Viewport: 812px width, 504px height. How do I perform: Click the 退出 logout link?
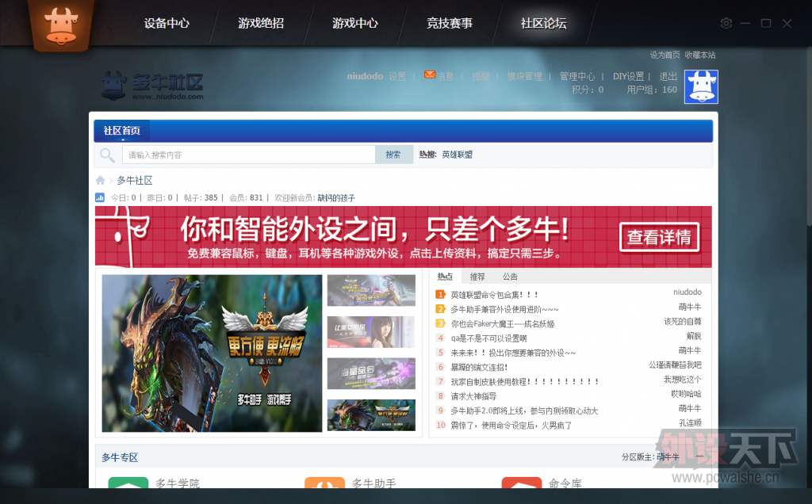tap(668, 76)
